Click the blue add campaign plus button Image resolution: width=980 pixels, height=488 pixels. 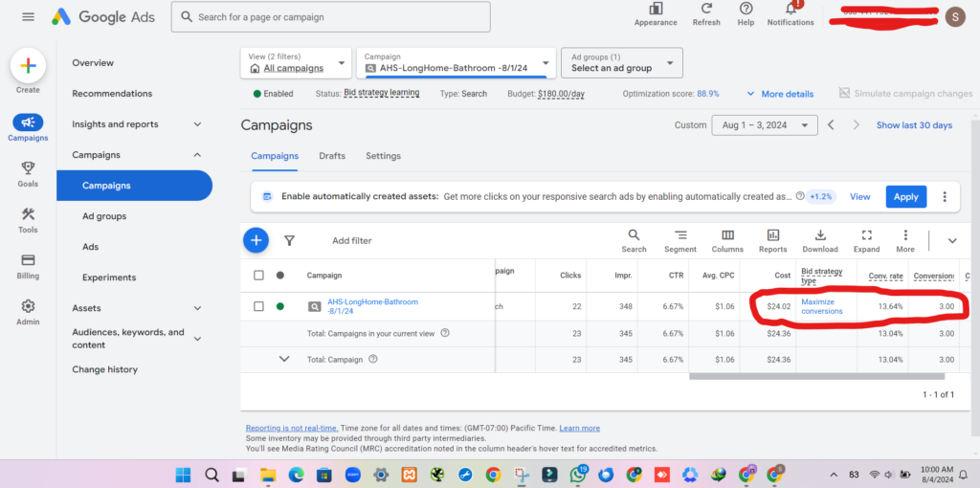coord(256,240)
